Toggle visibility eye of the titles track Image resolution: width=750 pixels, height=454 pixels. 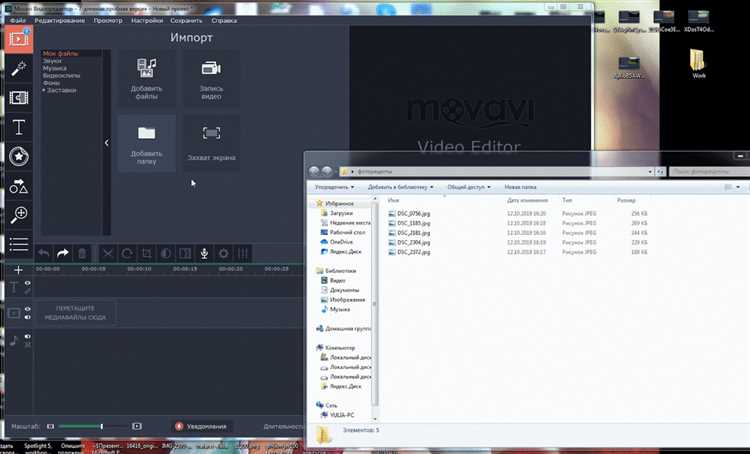click(x=28, y=283)
